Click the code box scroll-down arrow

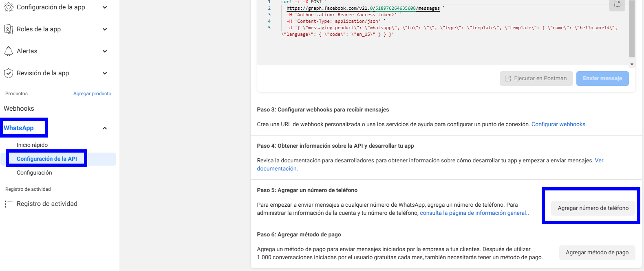coord(632,64)
